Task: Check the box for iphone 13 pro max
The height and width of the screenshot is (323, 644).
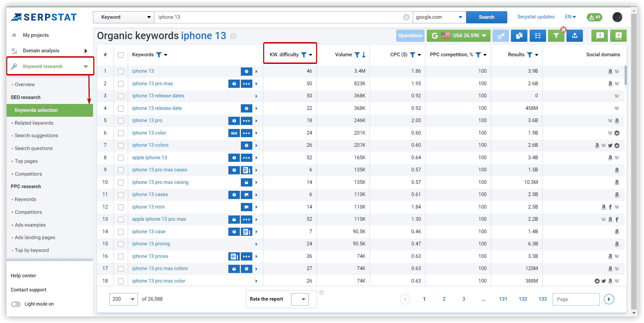Action: pyautogui.click(x=121, y=84)
